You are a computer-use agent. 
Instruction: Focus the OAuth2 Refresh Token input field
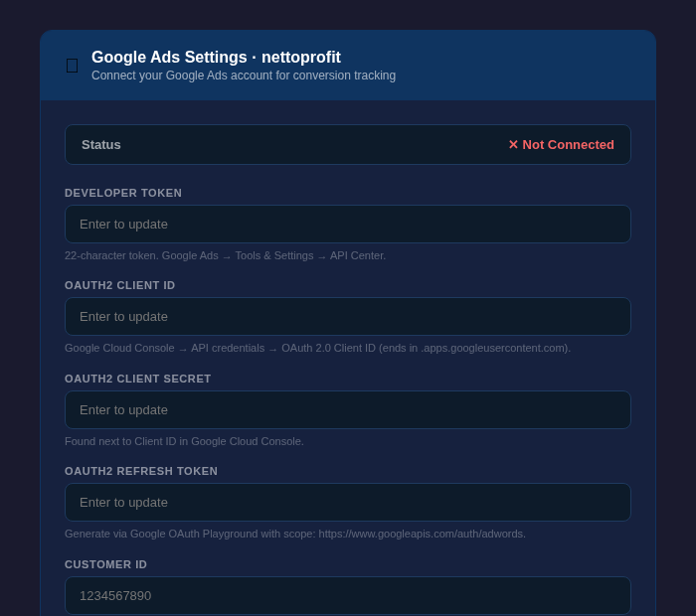(348, 502)
